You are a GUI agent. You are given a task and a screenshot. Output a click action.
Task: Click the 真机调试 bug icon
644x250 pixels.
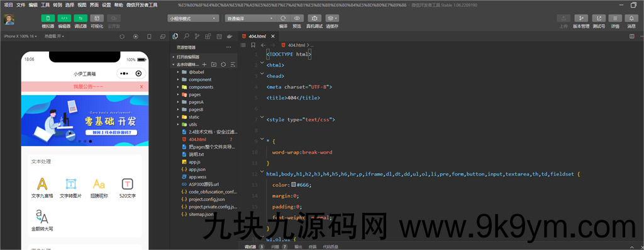click(x=314, y=18)
